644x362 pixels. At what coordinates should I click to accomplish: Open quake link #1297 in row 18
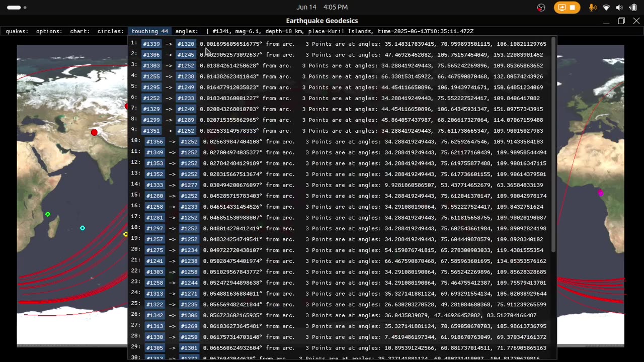coord(154,229)
